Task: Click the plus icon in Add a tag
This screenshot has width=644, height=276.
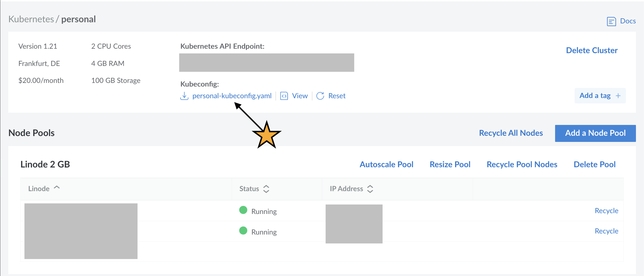Action: tap(618, 96)
